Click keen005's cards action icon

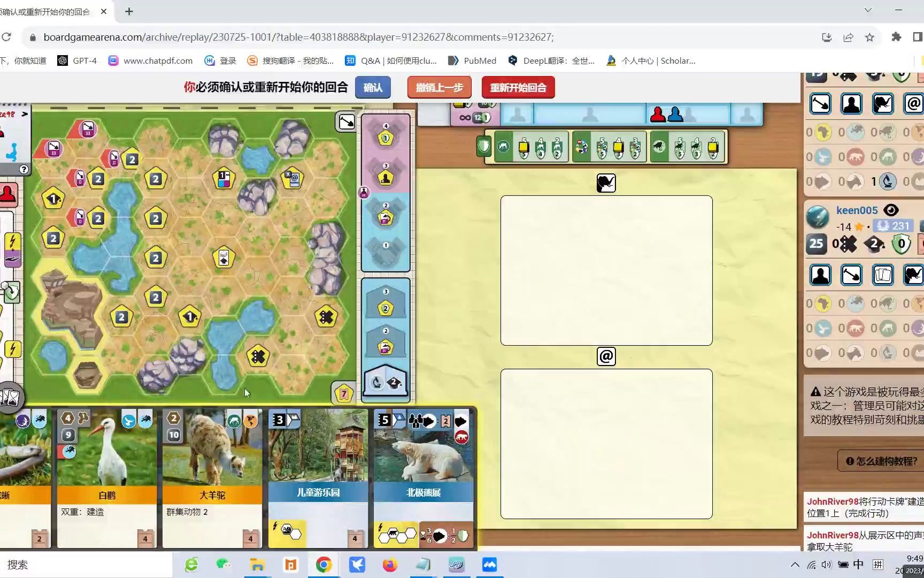[882, 275]
